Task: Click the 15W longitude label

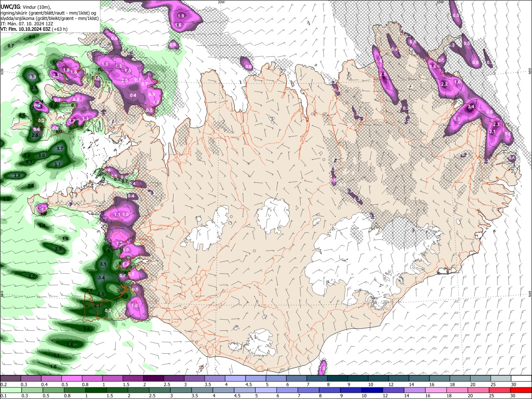Action: click(x=440, y=2)
